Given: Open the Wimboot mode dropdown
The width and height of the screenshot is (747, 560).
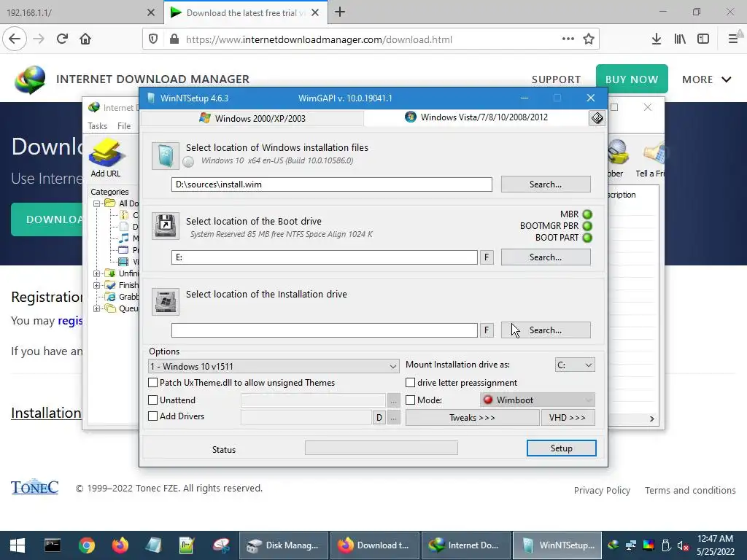Looking at the screenshot, I should [x=538, y=400].
